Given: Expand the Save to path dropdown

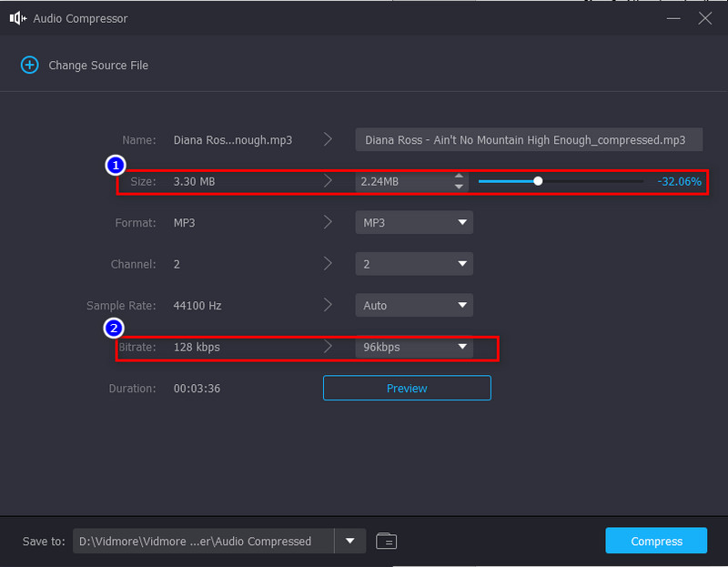Looking at the screenshot, I should (349, 541).
